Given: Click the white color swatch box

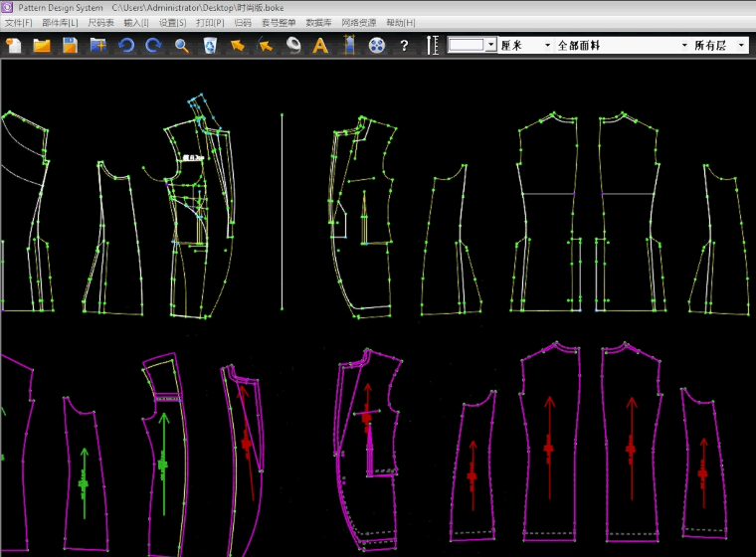Looking at the screenshot, I should [x=467, y=45].
